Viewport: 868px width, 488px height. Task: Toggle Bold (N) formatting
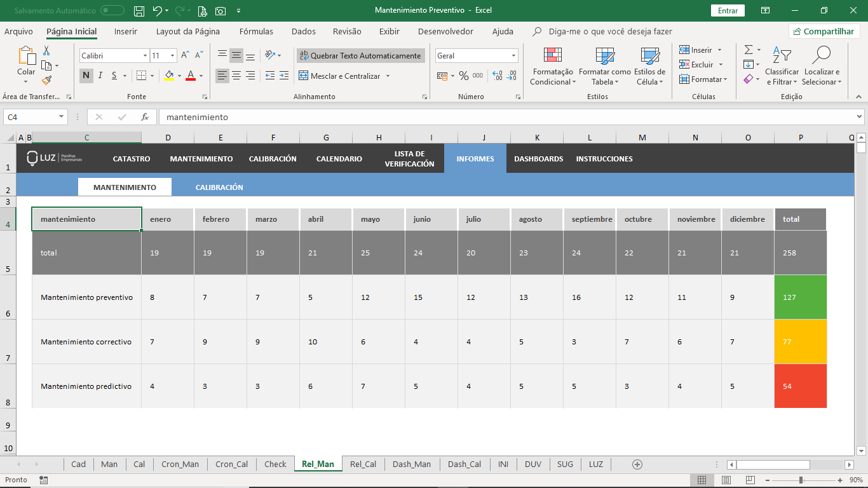(x=86, y=76)
